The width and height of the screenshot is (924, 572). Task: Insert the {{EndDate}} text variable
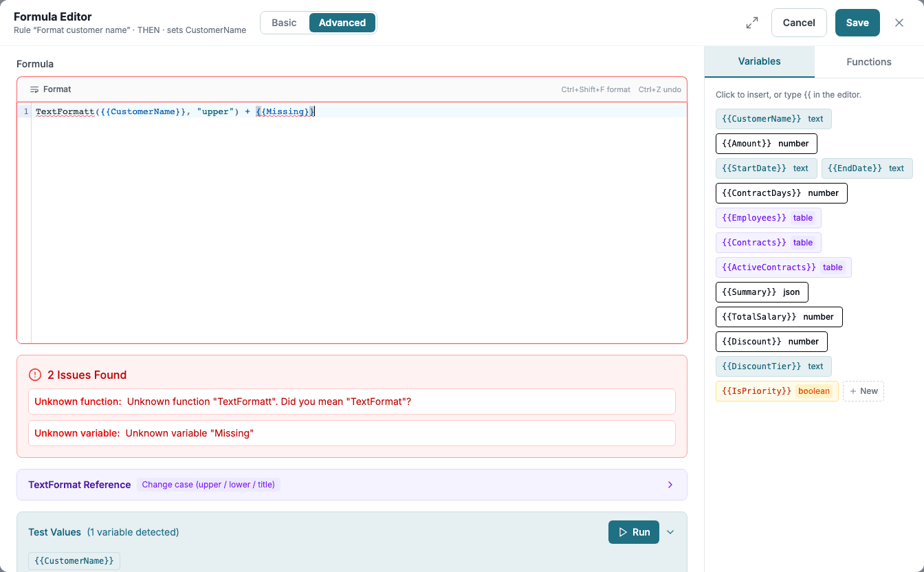867,168
